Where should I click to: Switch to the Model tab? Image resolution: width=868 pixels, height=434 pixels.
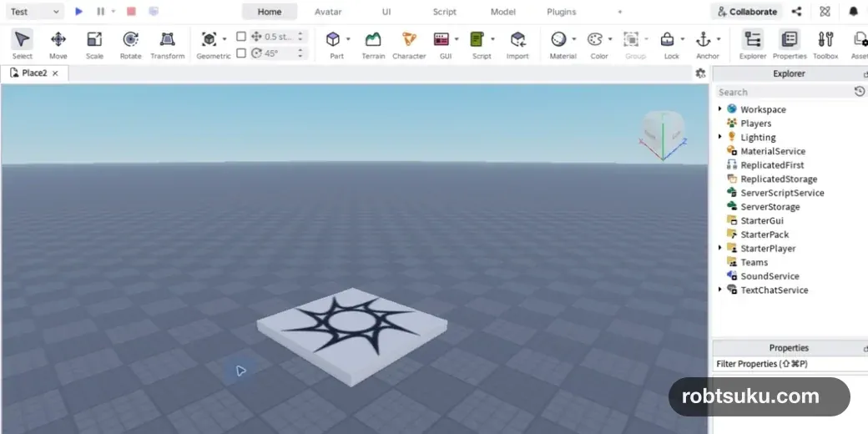503,12
